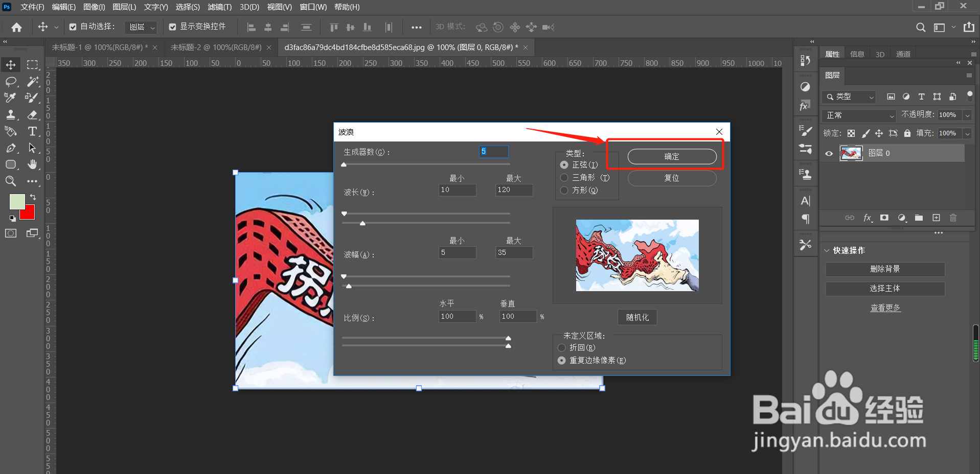This screenshot has height=474, width=980.
Task: Select the 三角形 wave type radio
Action: coord(564,178)
